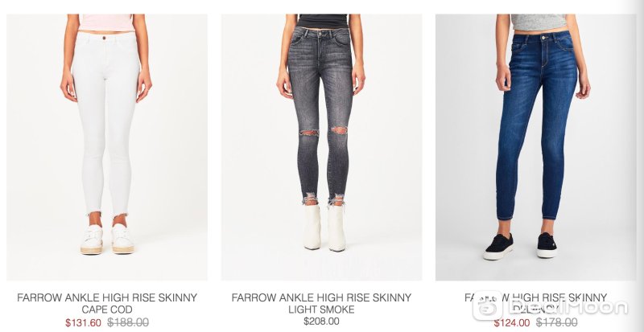Click the DealMoon watermark text
The image size is (644, 332).
tap(568, 306)
